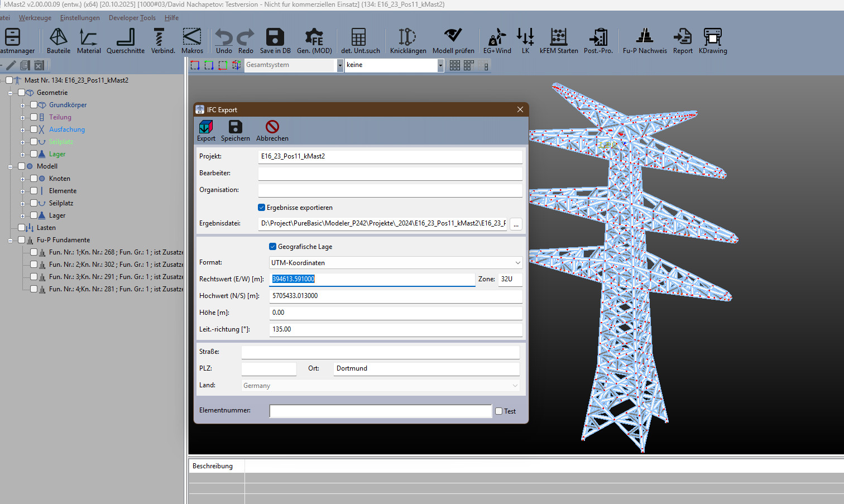Click the browse button for Ergebnisdatei

pos(516,224)
